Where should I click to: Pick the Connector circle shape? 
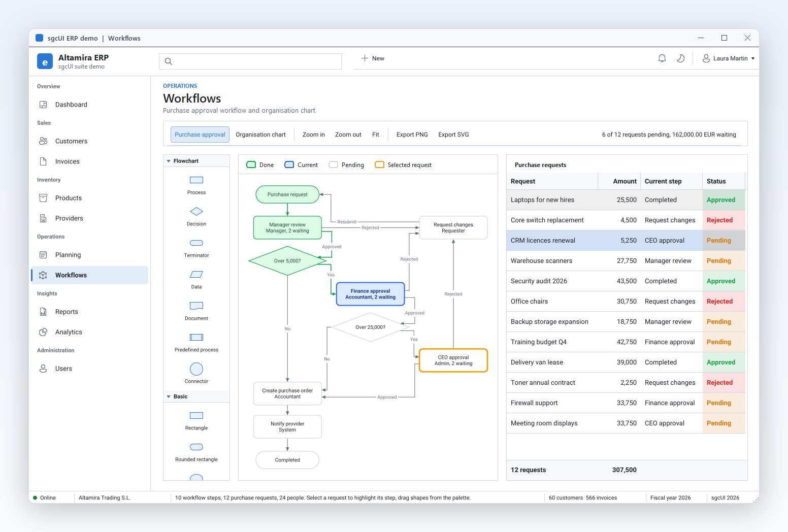(196, 369)
